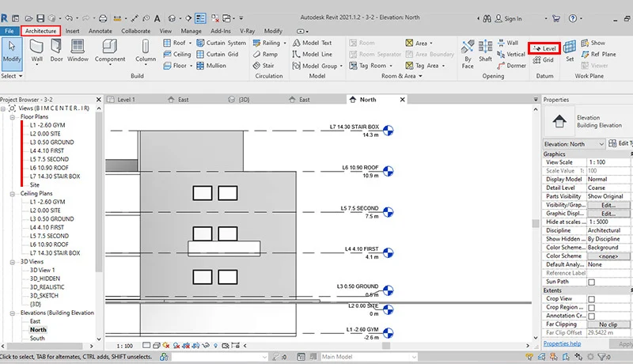Activate the Ramp tool

265,54
